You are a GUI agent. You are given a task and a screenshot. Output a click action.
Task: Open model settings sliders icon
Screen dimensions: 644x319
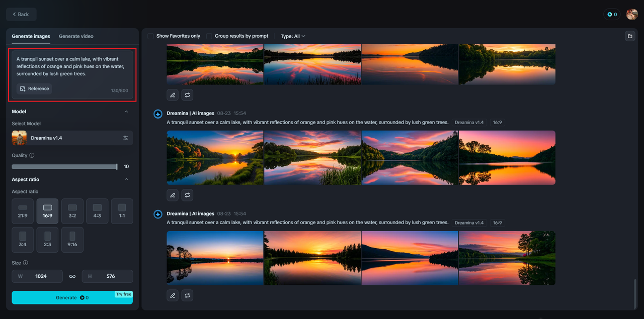coord(126,138)
